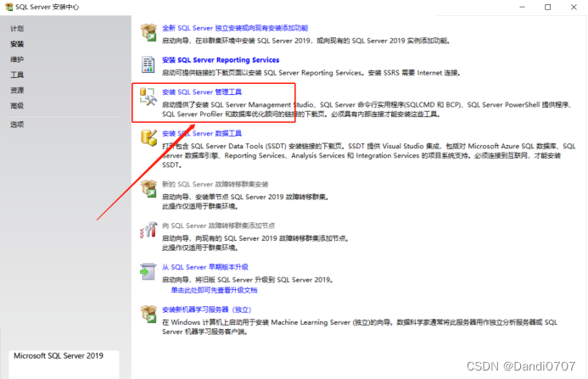Open the 高级 sidebar page
Image resolution: width=588 pixels, height=379 pixels.
[17, 106]
